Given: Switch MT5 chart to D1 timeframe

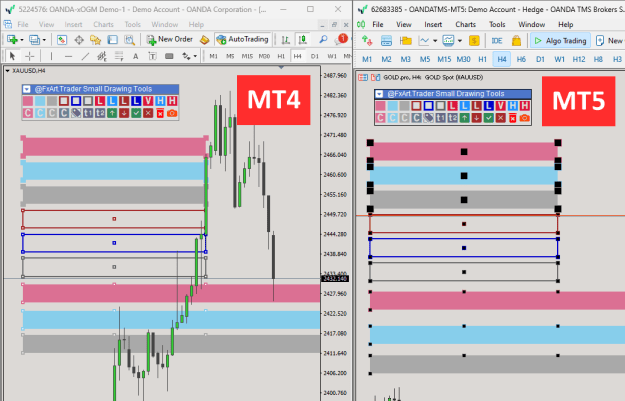Looking at the screenshot, I should pos(540,59).
